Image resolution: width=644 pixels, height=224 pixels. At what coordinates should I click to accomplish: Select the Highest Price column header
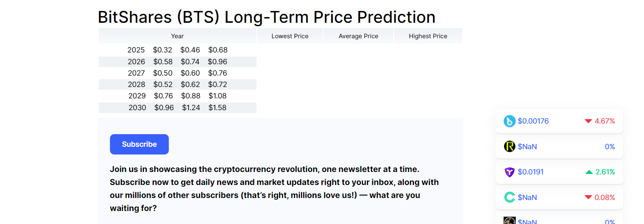pos(428,36)
